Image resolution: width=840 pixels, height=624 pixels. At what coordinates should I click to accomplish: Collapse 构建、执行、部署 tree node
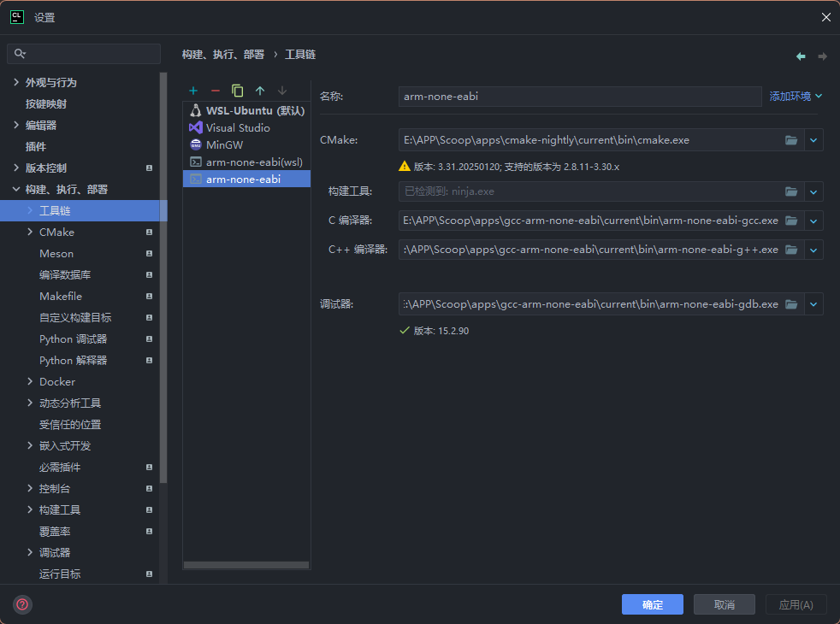pos(16,190)
